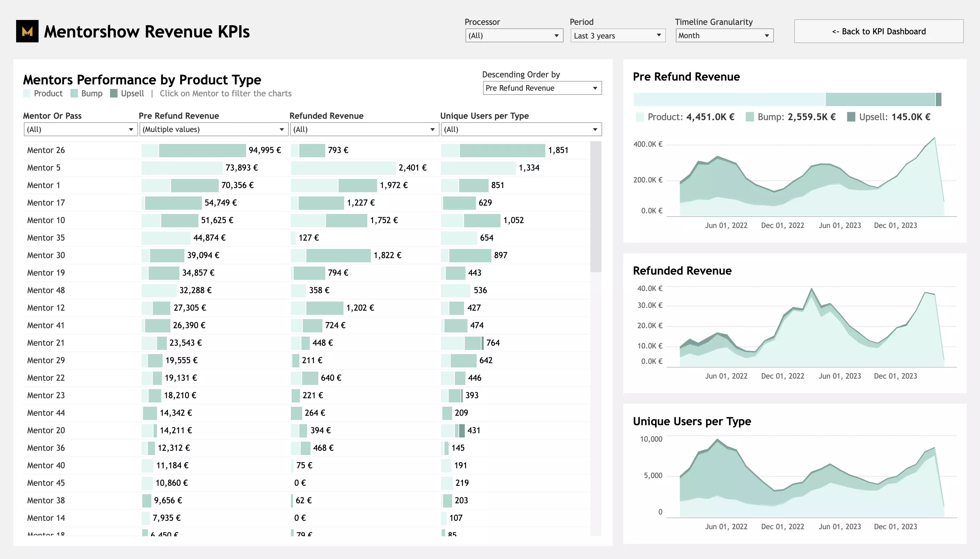Click Back to KPI Dashboard button
The height and width of the screenshot is (559, 980).
point(878,32)
